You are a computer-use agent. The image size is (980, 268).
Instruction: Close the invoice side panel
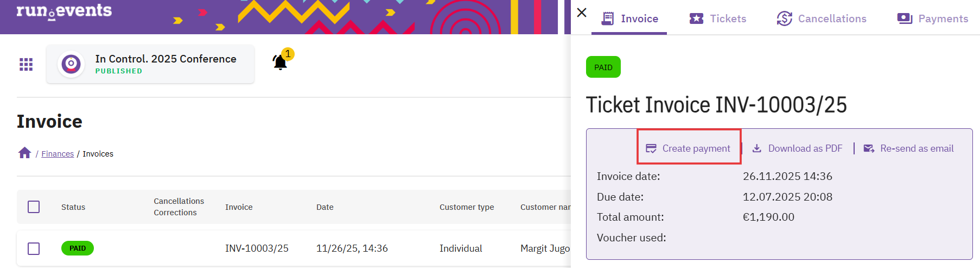[x=582, y=13]
